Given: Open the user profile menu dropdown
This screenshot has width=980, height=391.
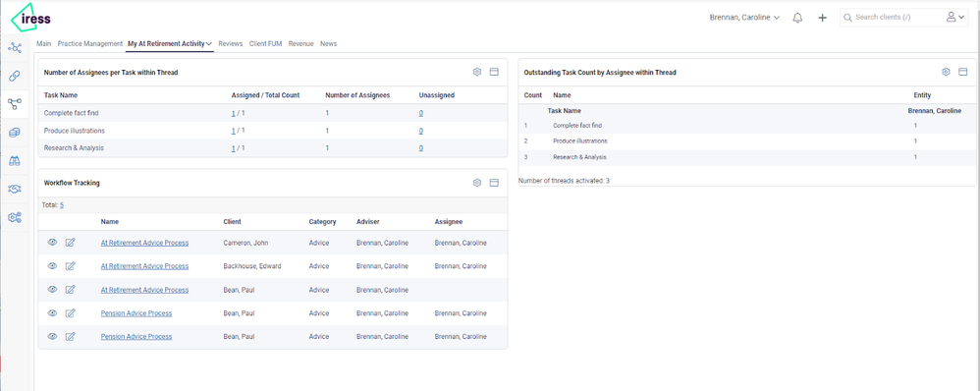Looking at the screenshot, I should (956, 18).
